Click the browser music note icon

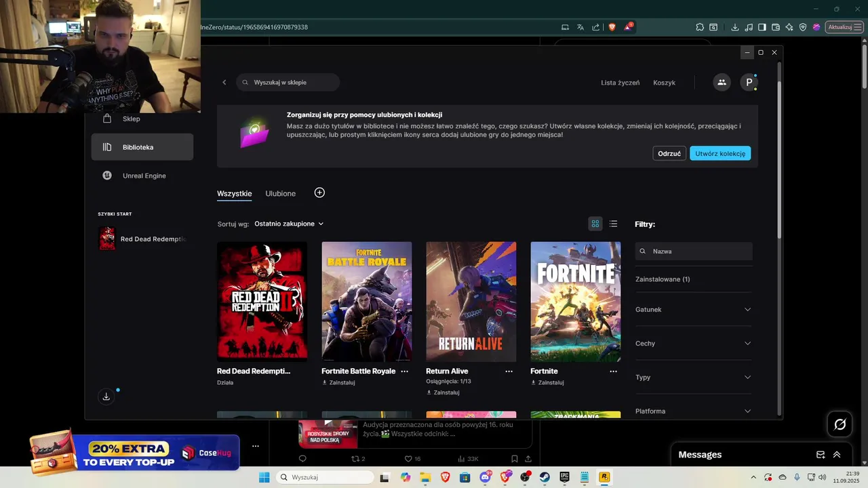pos(749,27)
